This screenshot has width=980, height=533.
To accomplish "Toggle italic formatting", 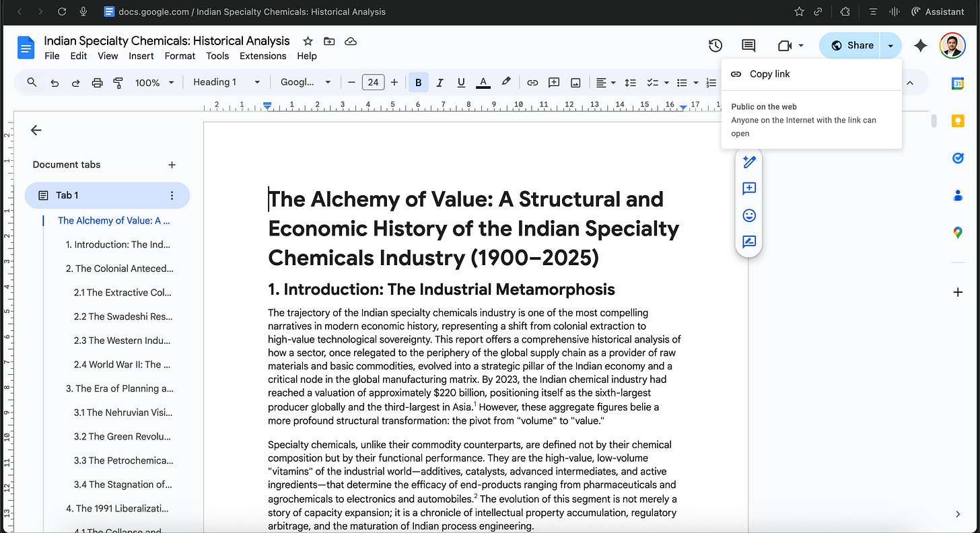I will (x=440, y=82).
